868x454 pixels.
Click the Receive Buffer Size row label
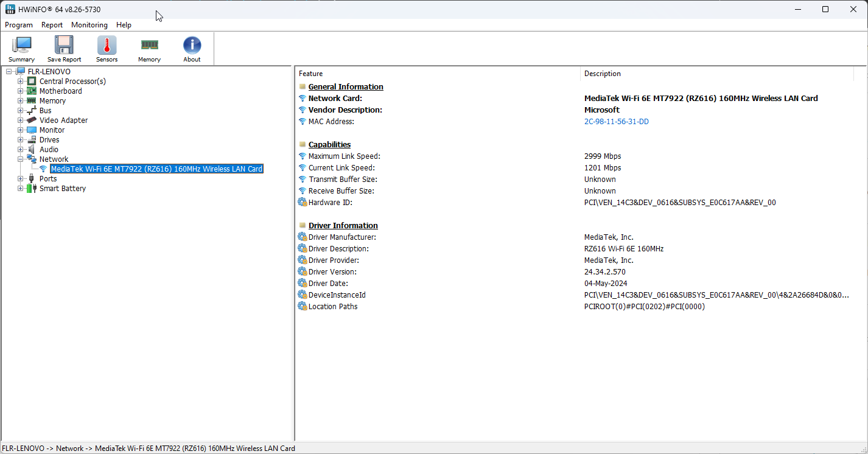point(341,191)
